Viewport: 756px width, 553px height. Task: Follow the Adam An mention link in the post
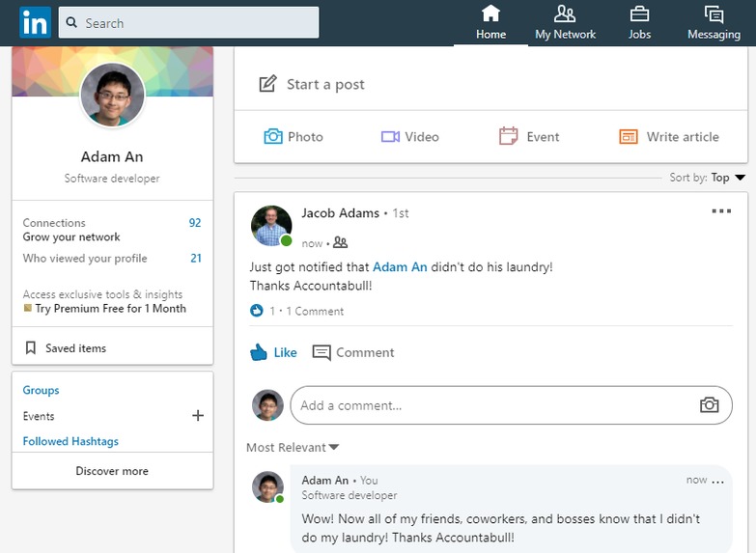click(400, 267)
